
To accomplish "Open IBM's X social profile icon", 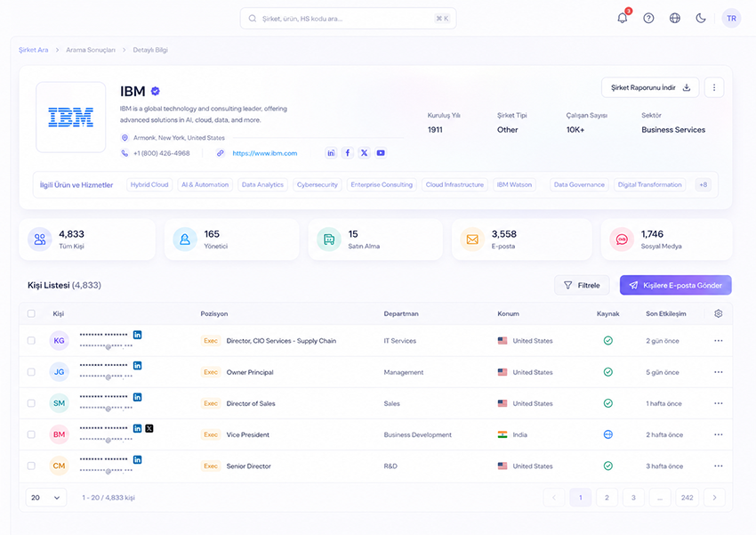I will pos(364,153).
